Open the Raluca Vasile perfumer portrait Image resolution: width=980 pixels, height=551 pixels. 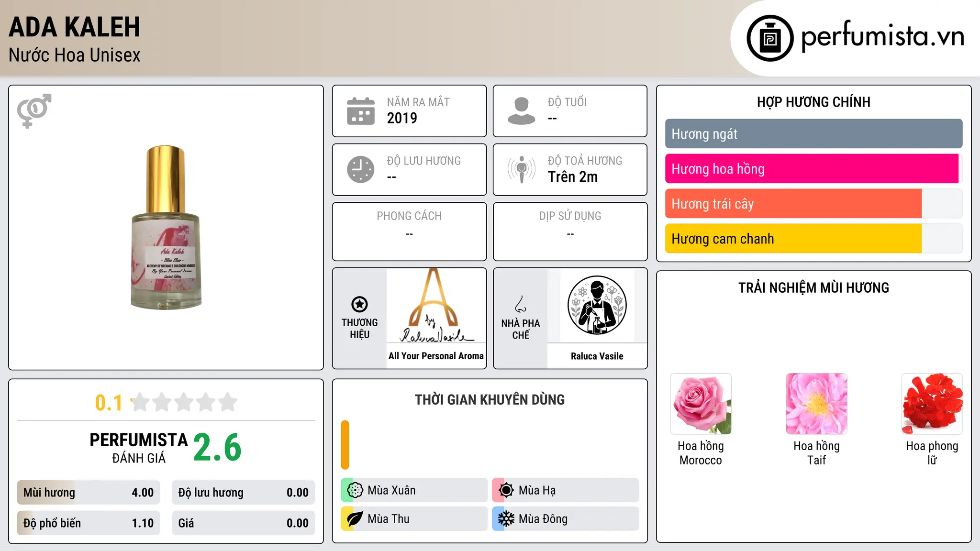[x=597, y=305]
